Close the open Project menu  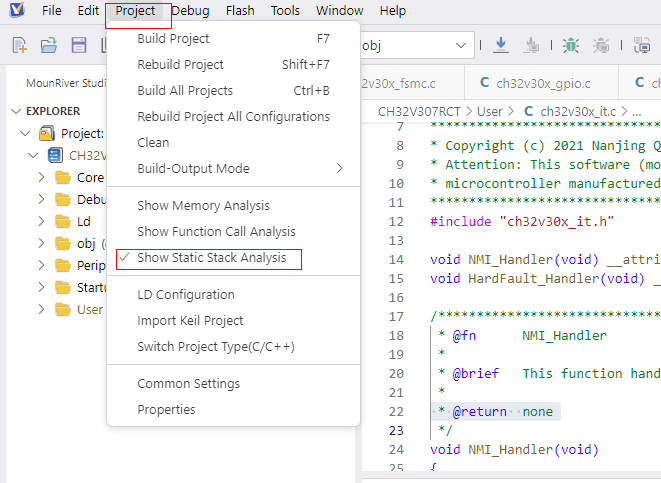(x=135, y=11)
